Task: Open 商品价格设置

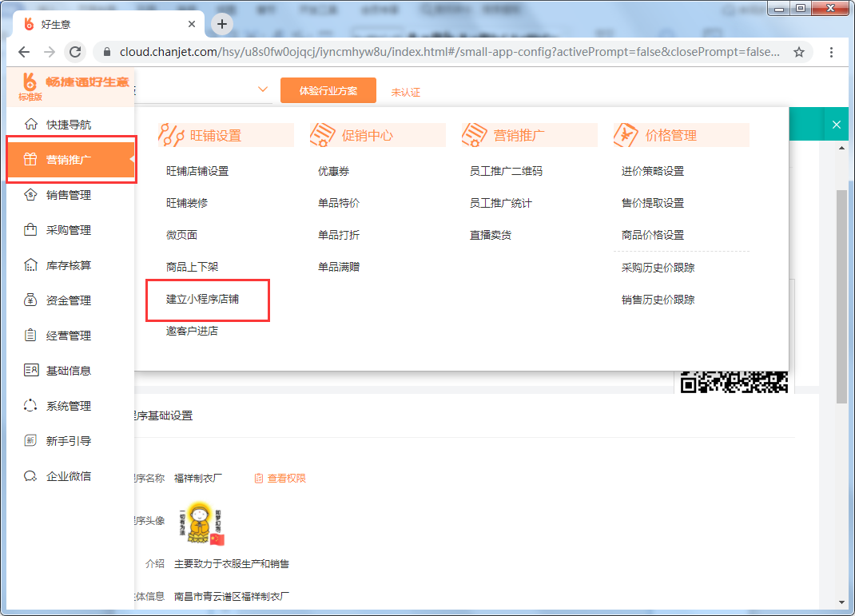Action: pyautogui.click(x=653, y=234)
